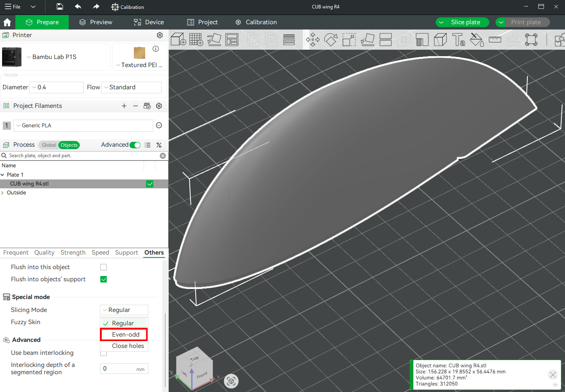Image resolution: width=565 pixels, height=392 pixels.
Task: Choose Close holes slicing mode
Action: tap(124, 346)
